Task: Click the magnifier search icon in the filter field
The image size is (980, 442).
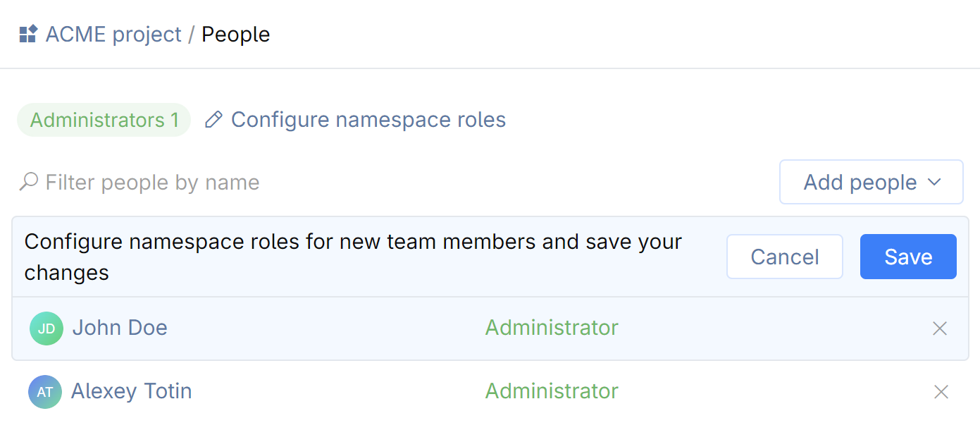Action: (x=28, y=182)
